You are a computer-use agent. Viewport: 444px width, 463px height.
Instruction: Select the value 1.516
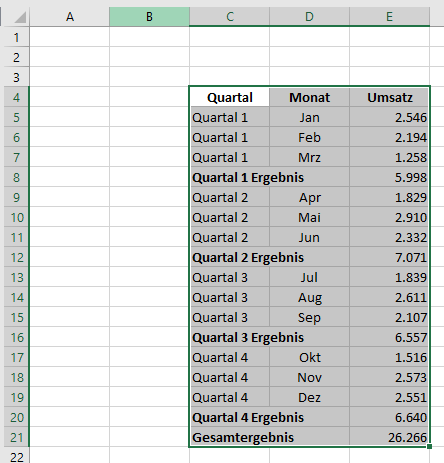coord(389,357)
